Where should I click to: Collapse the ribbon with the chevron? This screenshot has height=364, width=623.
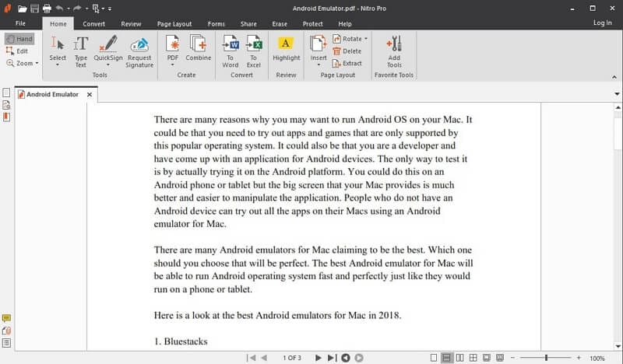coord(614,77)
